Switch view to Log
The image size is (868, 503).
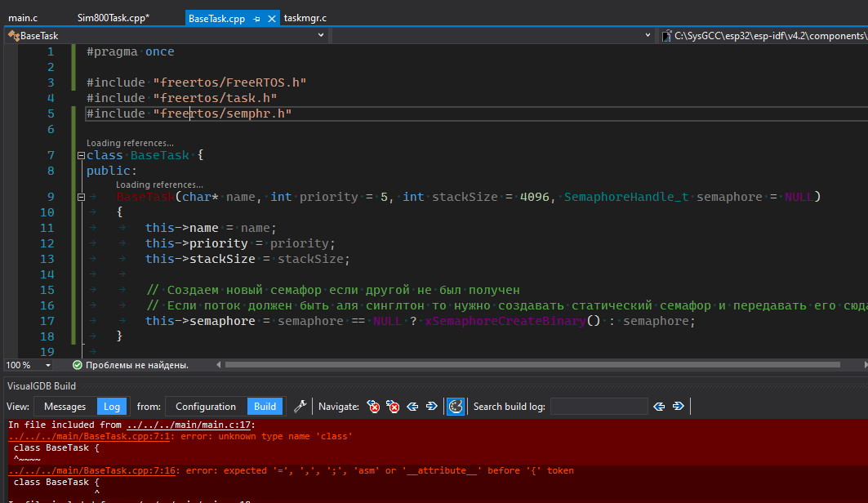(111, 407)
